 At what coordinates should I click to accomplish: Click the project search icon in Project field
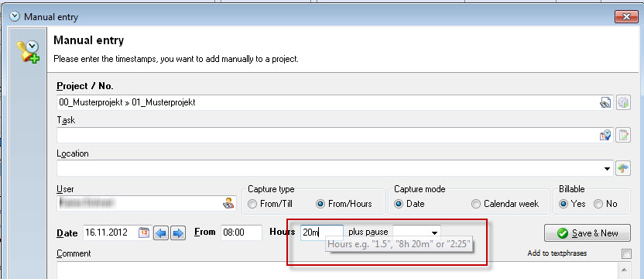click(605, 103)
